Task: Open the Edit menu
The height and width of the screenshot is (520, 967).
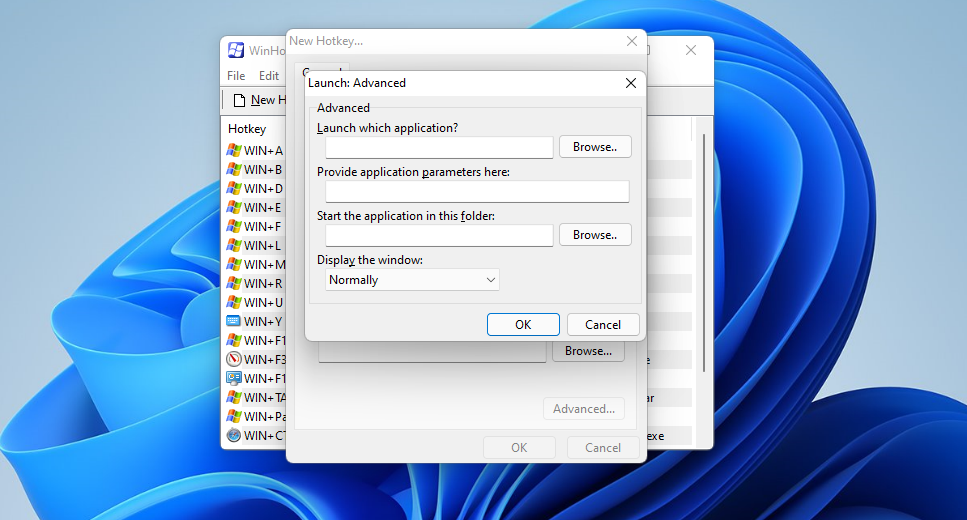Action: point(269,76)
